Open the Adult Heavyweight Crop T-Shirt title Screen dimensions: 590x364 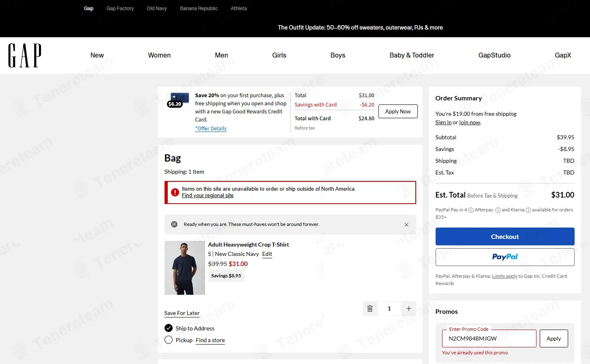click(248, 245)
